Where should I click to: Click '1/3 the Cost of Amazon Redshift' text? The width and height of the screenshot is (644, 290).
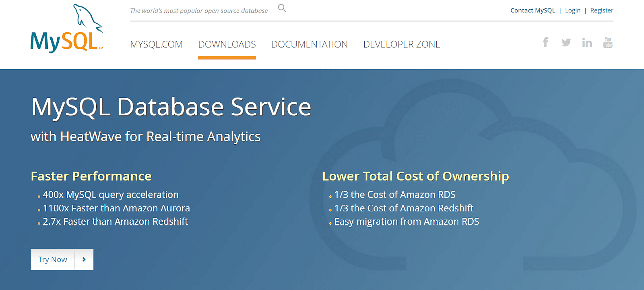(x=404, y=208)
